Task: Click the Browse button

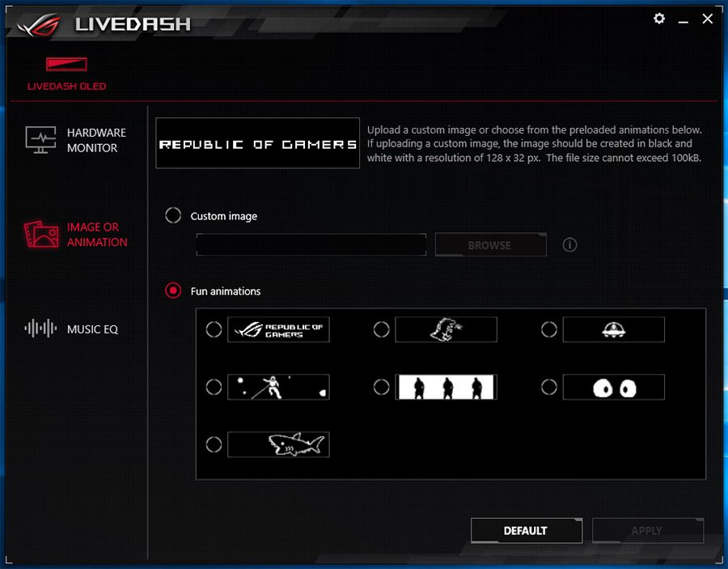Action: point(490,244)
